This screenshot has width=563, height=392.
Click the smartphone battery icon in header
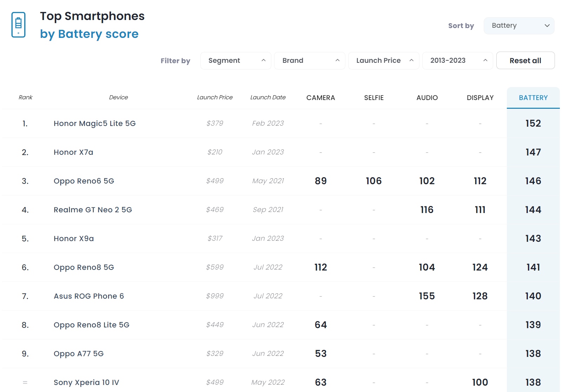[18, 25]
